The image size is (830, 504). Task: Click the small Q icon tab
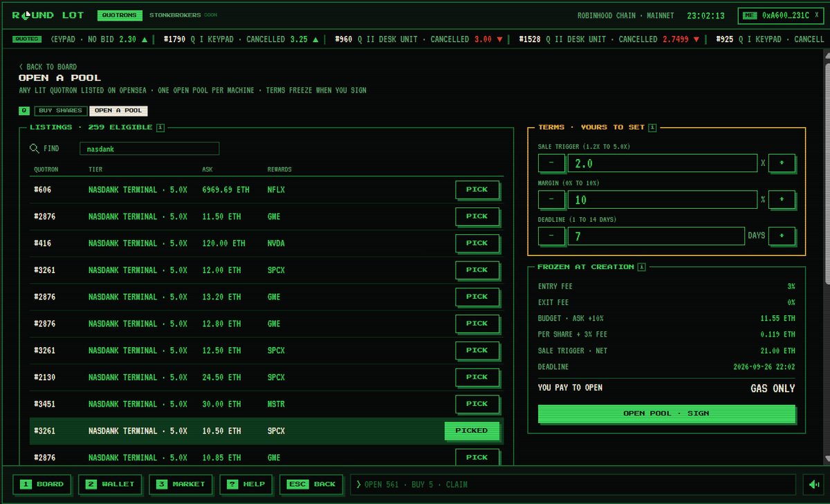coord(24,111)
